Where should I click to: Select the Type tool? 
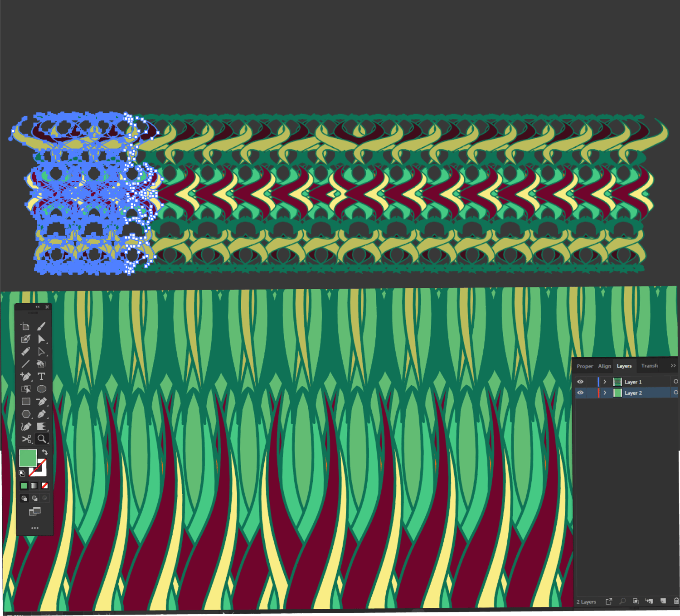pyautogui.click(x=41, y=376)
